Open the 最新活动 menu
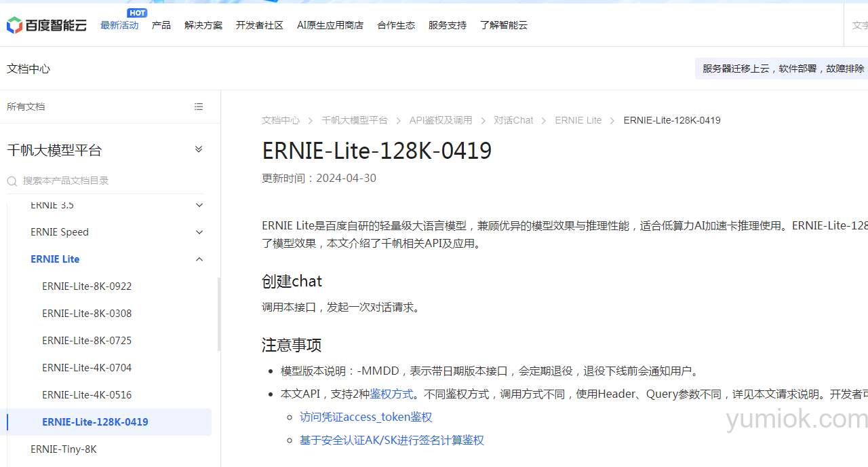 (119, 25)
